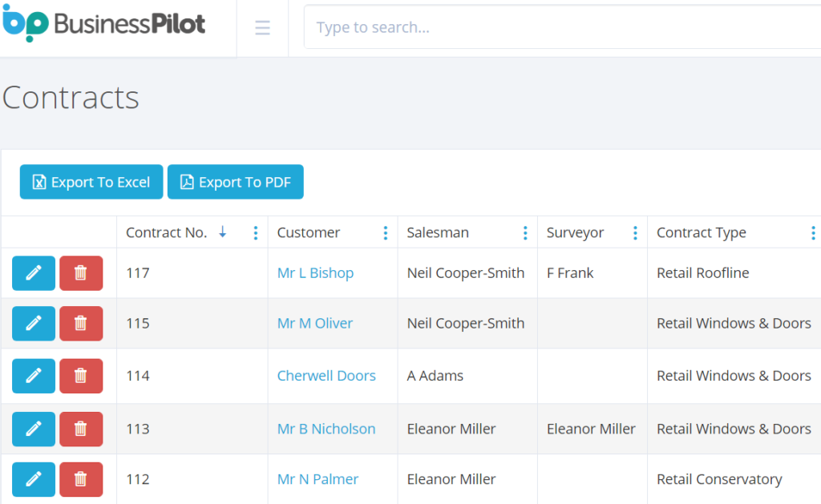The image size is (821, 504).
Task: Open customer Mr B Nicholson
Action: [x=326, y=429]
